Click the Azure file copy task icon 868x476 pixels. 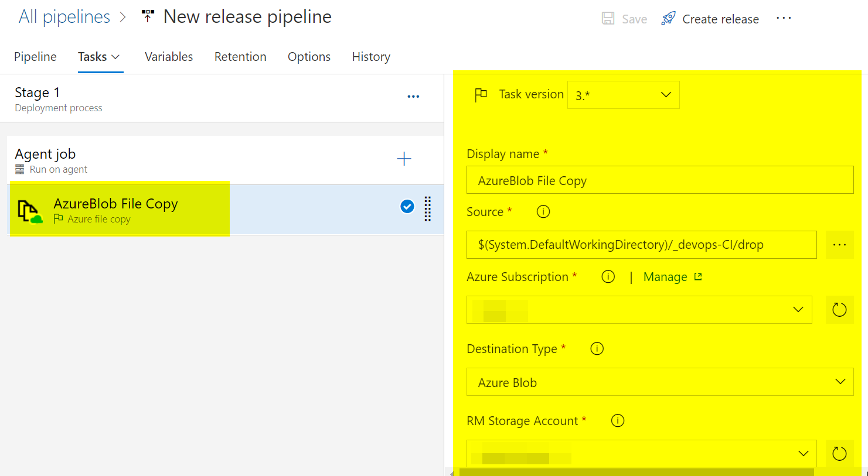(30, 211)
